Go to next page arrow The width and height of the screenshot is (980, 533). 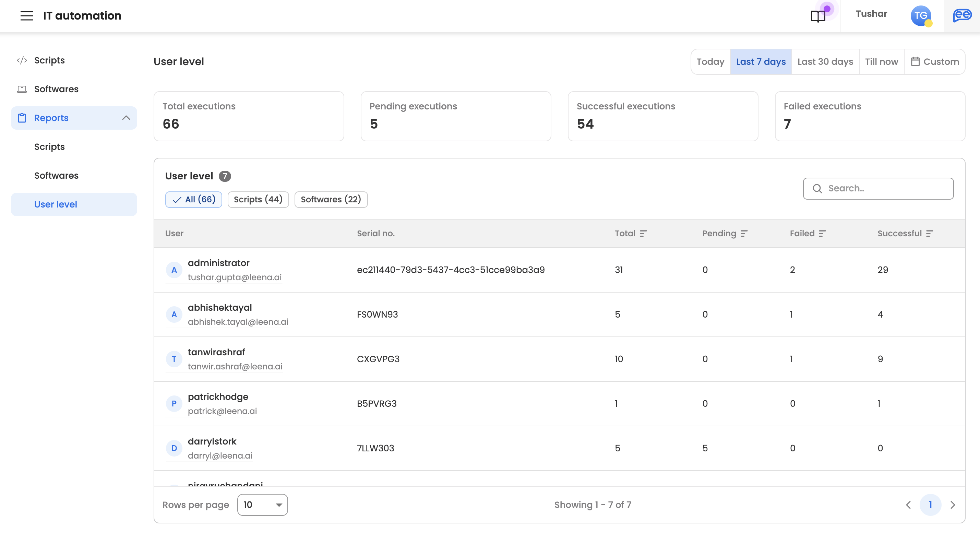click(x=952, y=505)
